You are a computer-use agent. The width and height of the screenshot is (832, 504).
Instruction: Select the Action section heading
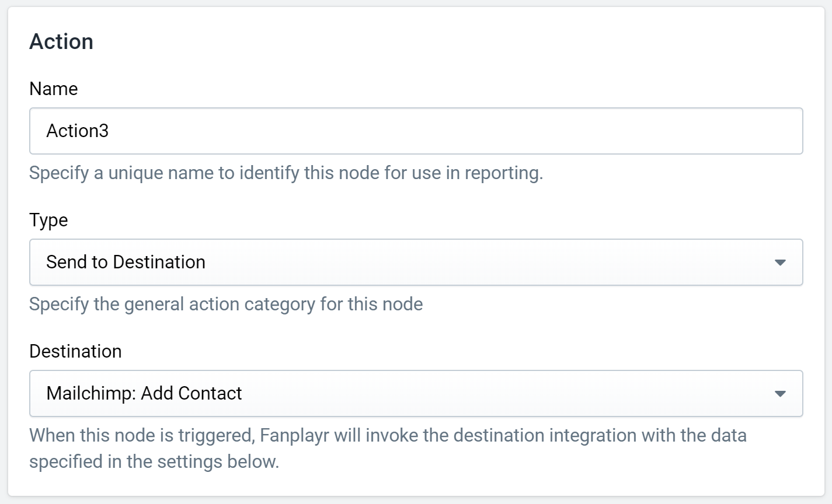pyautogui.click(x=61, y=42)
